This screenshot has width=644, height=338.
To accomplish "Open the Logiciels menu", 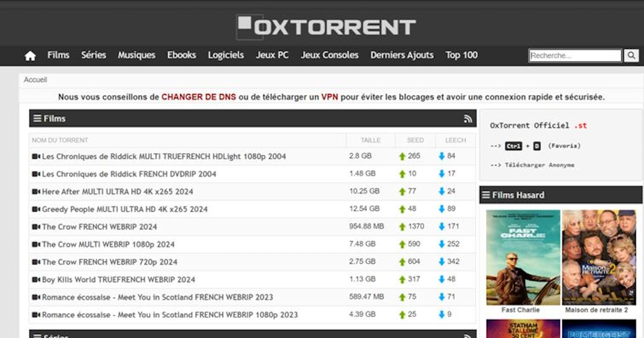I will pos(226,55).
